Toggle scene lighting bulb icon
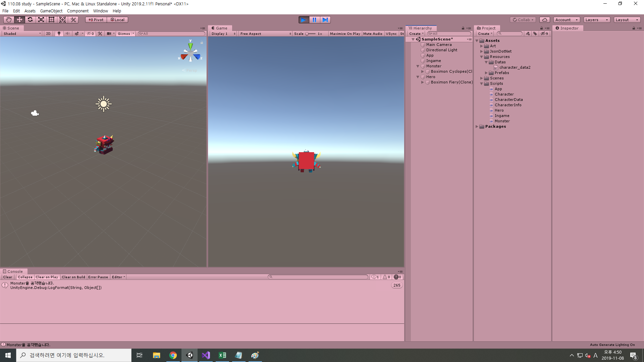Screen dimensions: 644x362 59,34
